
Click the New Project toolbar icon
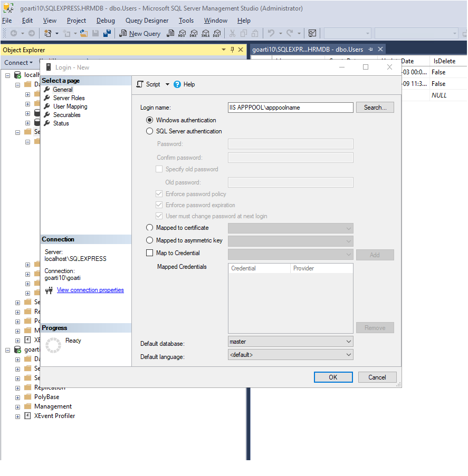pyautogui.click(x=47, y=33)
